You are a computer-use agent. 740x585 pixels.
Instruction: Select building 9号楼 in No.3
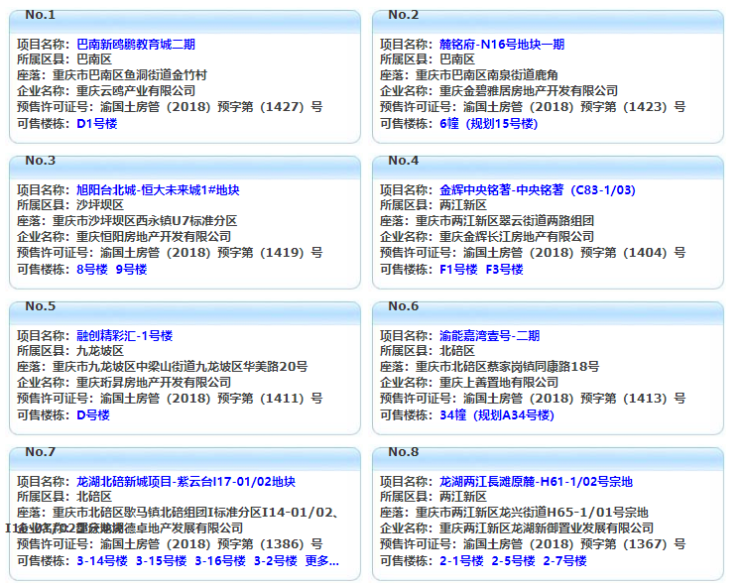coord(131,269)
